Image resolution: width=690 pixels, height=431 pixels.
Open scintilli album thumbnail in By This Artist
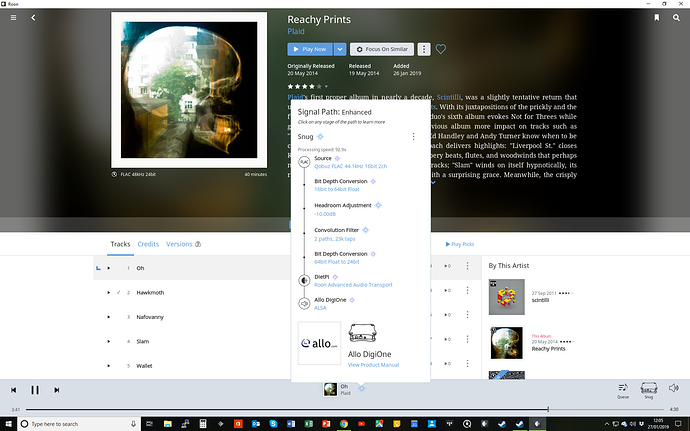[x=506, y=297]
